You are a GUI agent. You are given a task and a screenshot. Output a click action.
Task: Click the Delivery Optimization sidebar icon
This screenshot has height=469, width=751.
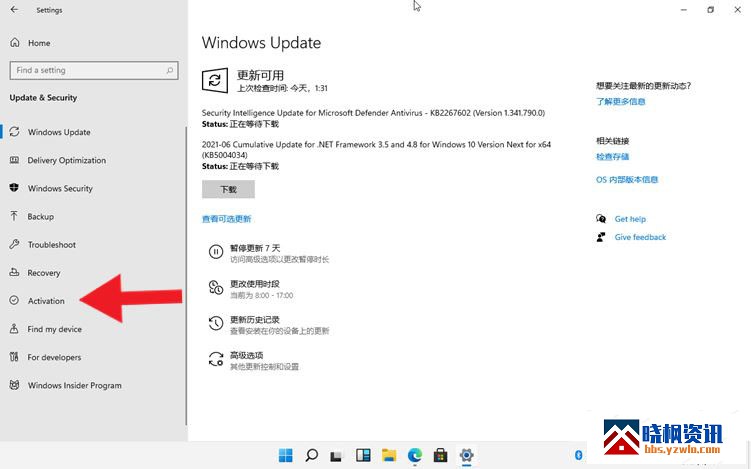[14, 160]
